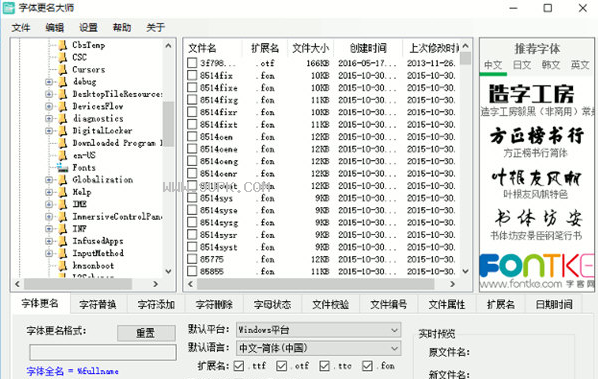This screenshot has height=379, width=598.
Task: Open the 关于 menu
Action: (x=155, y=27)
